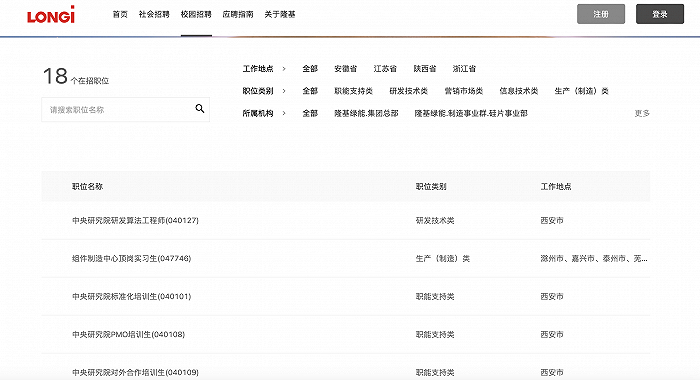
Task: Click the 职位类别 column header
Action: tap(431, 187)
